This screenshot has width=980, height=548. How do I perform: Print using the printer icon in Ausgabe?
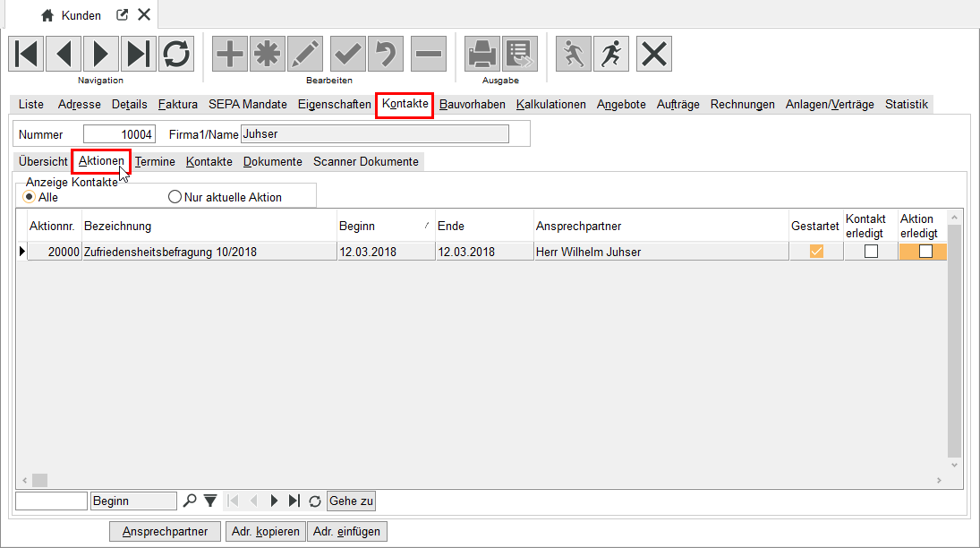(x=482, y=55)
